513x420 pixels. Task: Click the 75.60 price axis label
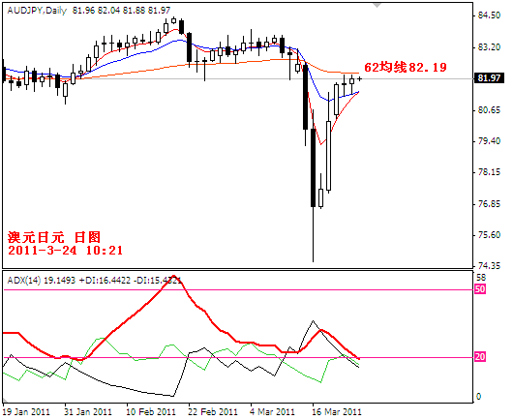[489, 235]
